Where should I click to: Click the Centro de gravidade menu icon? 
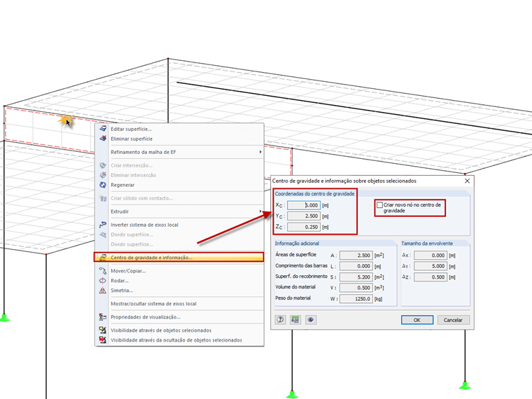(x=103, y=258)
